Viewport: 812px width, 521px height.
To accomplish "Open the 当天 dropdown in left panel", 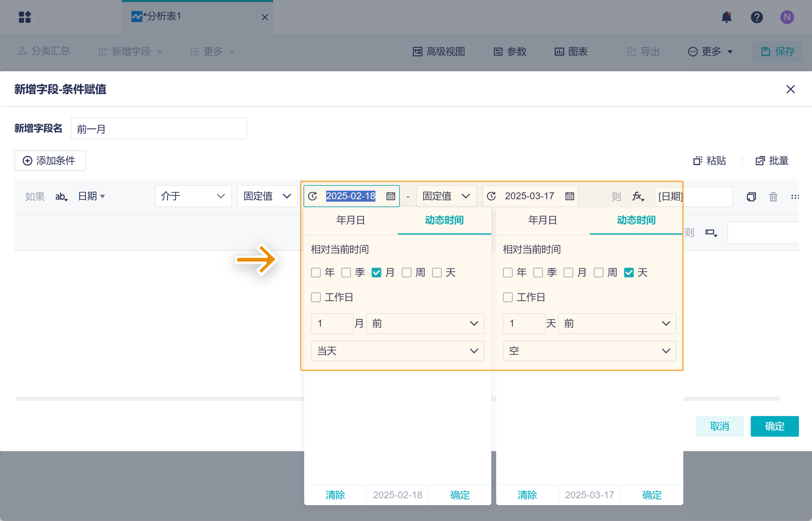I will (397, 351).
